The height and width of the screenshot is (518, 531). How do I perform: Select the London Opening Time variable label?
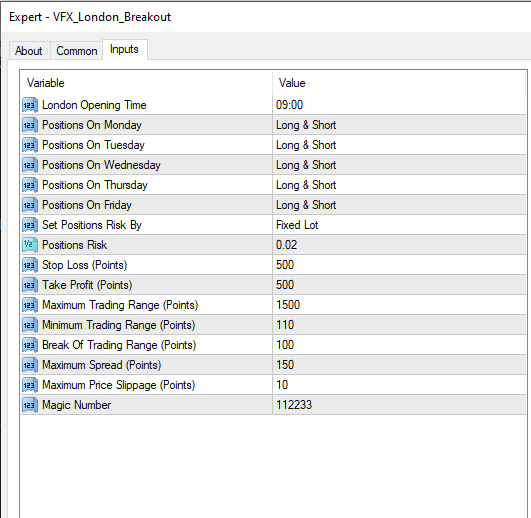click(94, 105)
